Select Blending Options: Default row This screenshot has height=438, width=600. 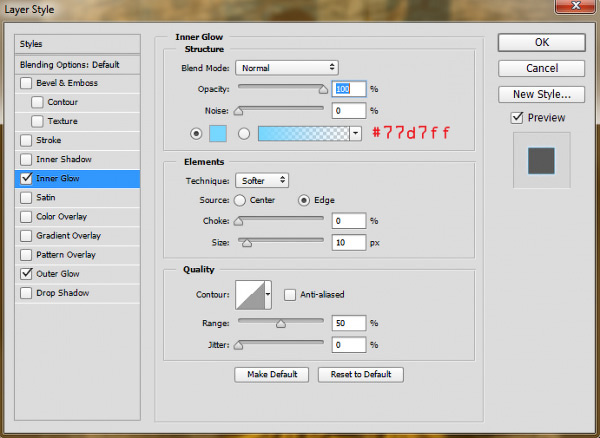tap(78, 65)
